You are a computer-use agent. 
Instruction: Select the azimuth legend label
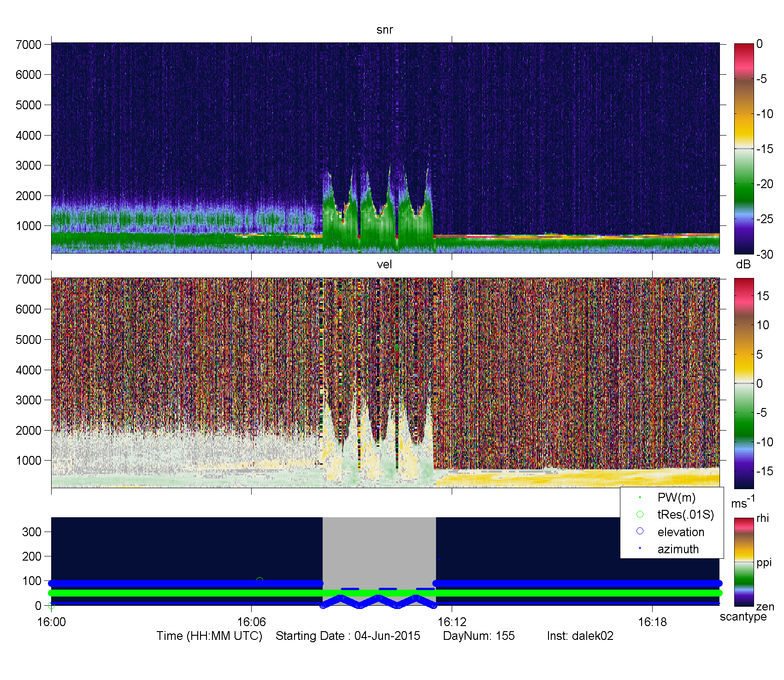coord(678,549)
